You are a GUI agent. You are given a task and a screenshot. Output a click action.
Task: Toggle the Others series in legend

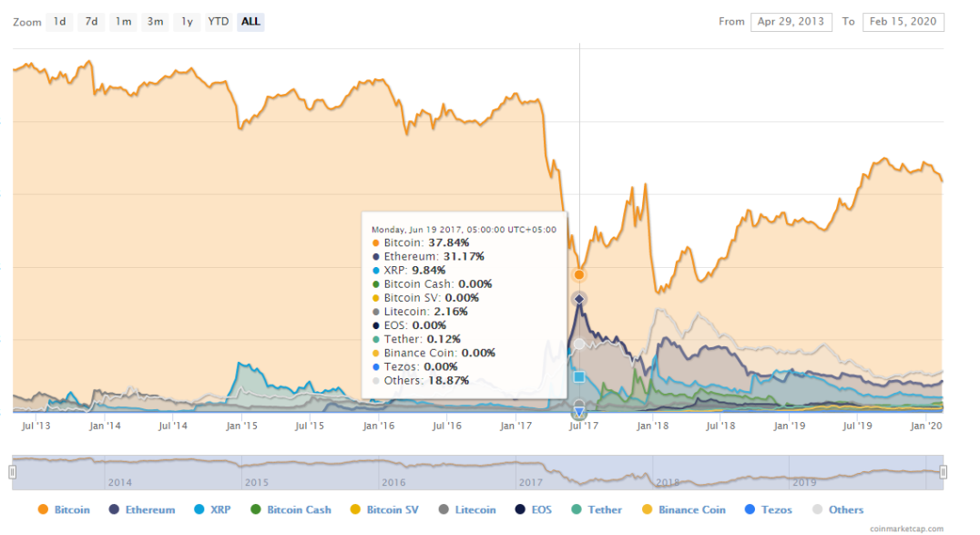pos(838,509)
